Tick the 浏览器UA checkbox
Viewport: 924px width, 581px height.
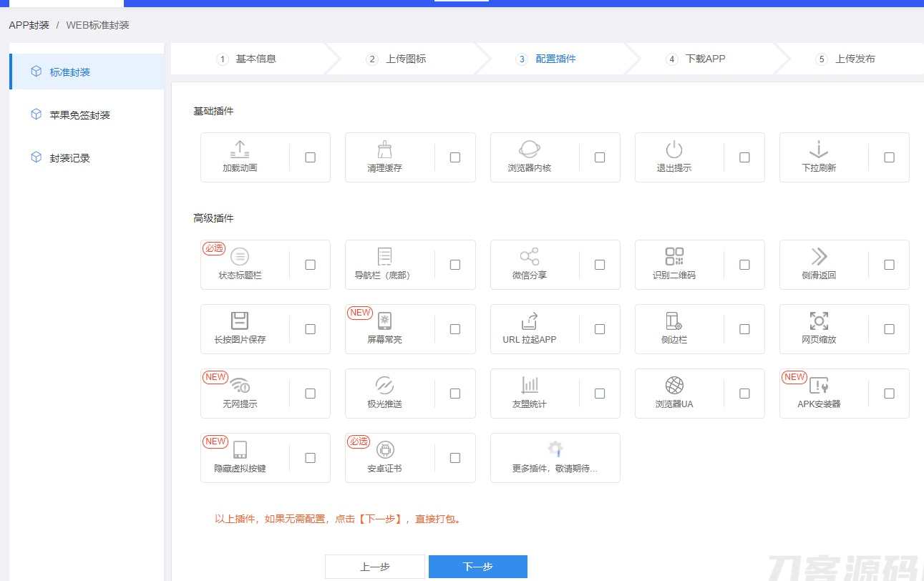(x=744, y=394)
